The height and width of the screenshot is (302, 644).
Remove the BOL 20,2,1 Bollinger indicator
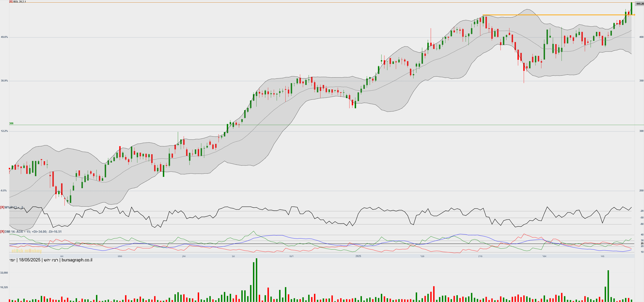coord(11,1)
